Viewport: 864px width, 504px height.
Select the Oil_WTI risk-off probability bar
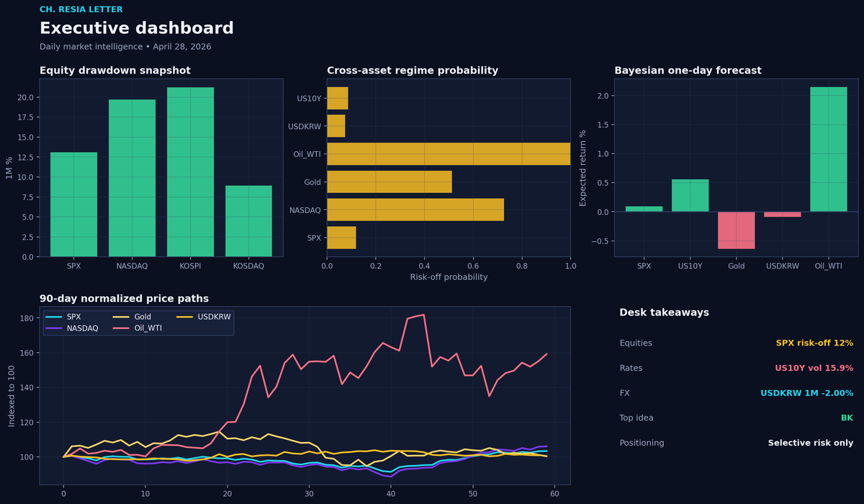449,154
